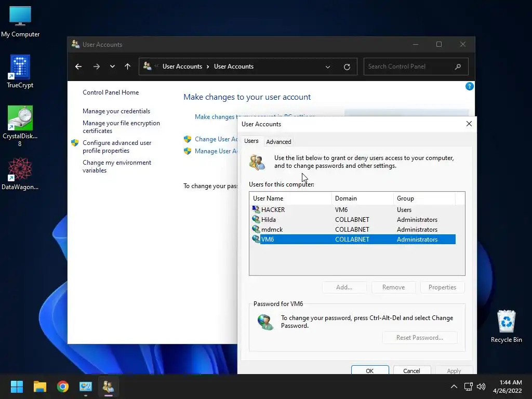The width and height of the screenshot is (532, 399).
Task: Launch the TrueCrypt desktop shortcut
Action: (x=20, y=72)
